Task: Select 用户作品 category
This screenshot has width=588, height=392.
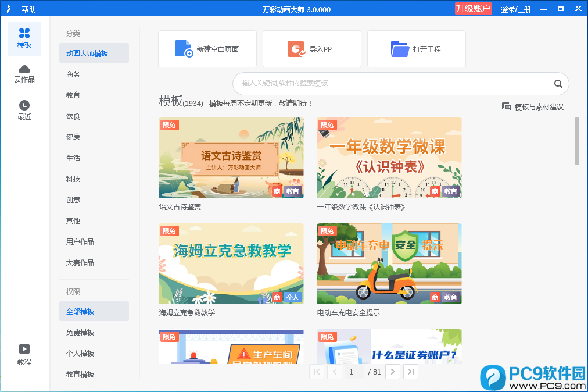Action: [x=80, y=241]
